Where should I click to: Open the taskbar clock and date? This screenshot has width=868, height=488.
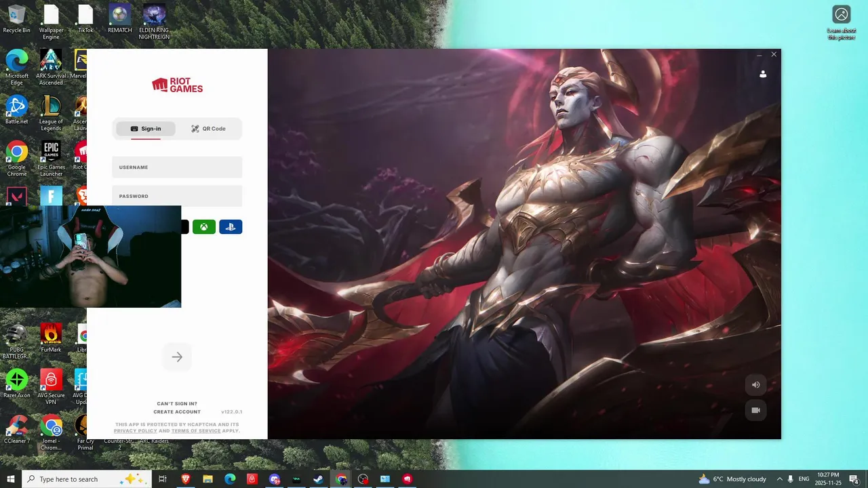click(829, 479)
